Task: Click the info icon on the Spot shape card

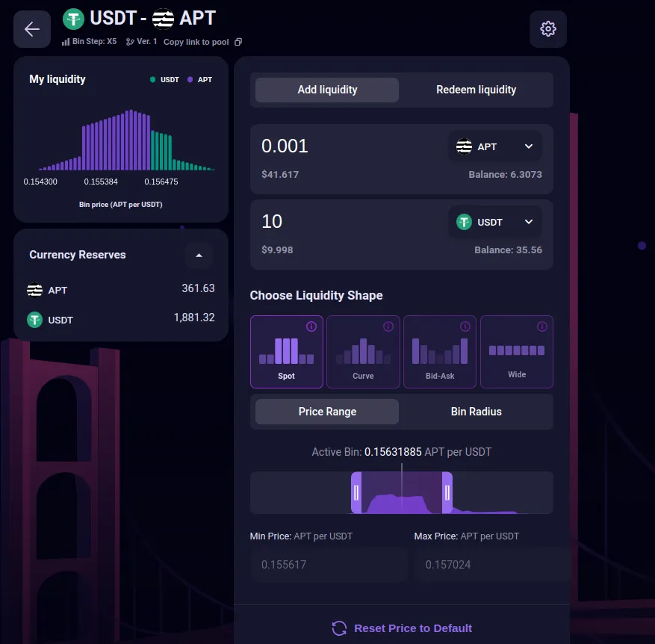Action: coord(311,326)
